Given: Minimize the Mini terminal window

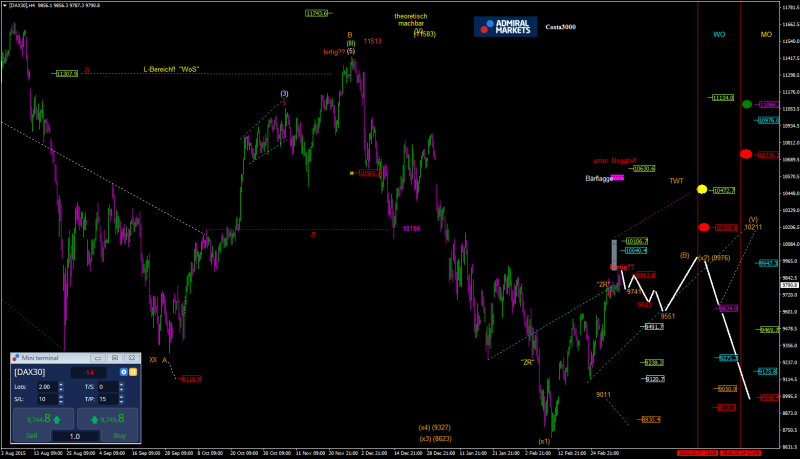Looking at the screenshot, I should [100, 357].
